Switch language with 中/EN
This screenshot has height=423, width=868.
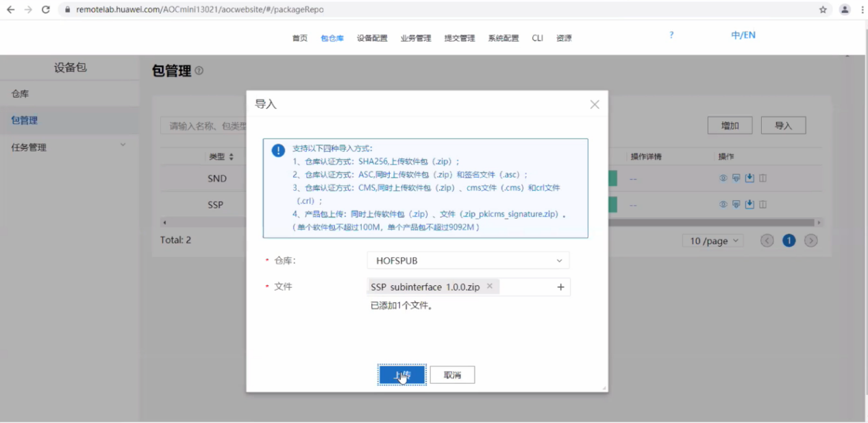coord(743,35)
